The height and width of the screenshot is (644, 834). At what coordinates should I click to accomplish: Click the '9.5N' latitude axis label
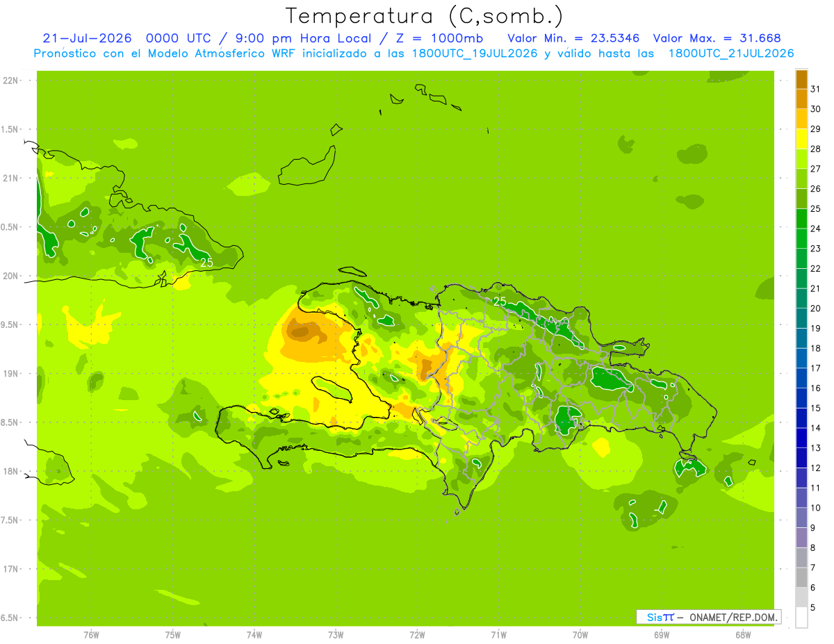click(10, 324)
